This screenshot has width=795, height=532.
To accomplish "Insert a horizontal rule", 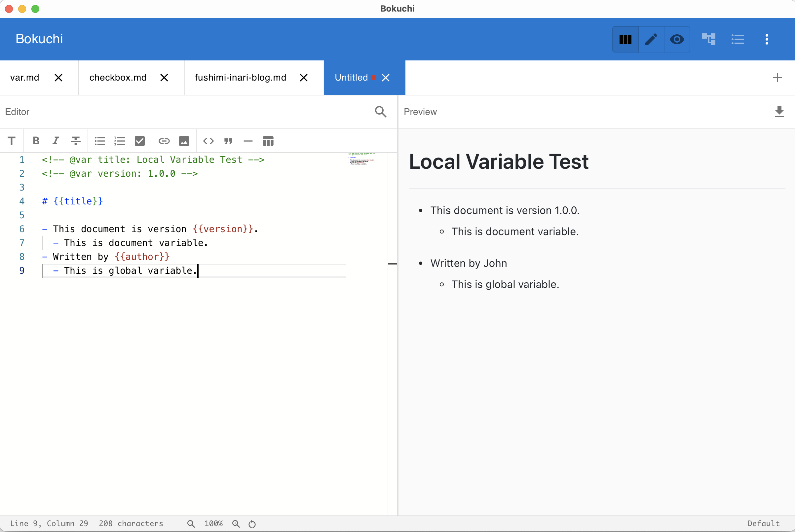I will pos(248,141).
